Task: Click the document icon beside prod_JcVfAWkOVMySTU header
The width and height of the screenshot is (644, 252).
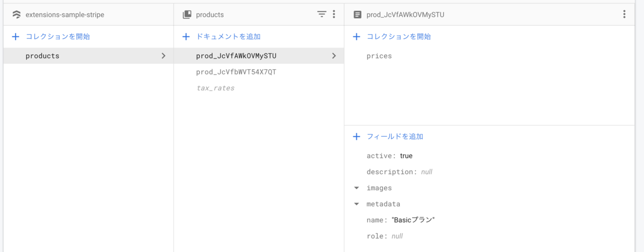Action: pyautogui.click(x=357, y=14)
